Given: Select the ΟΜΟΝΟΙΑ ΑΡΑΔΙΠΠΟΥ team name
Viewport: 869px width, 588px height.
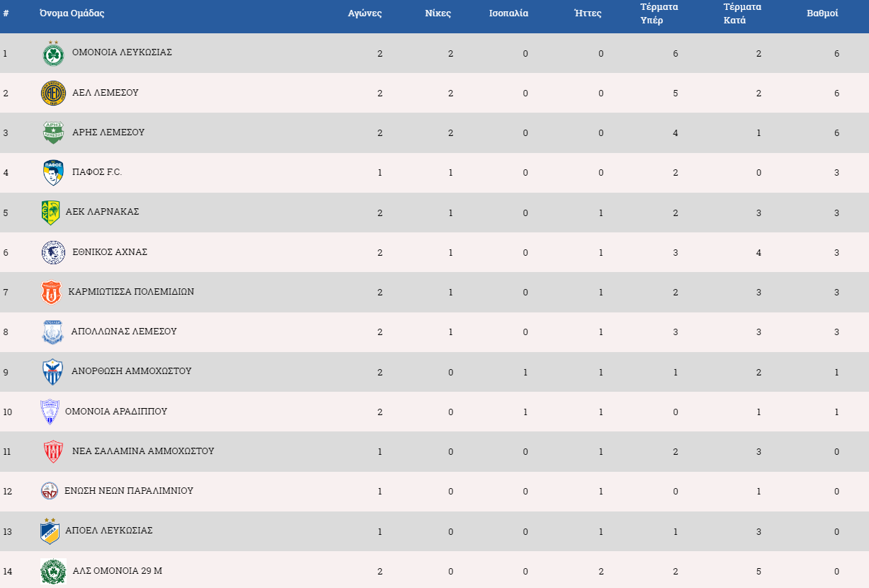Looking at the screenshot, I should pos(116,411).
